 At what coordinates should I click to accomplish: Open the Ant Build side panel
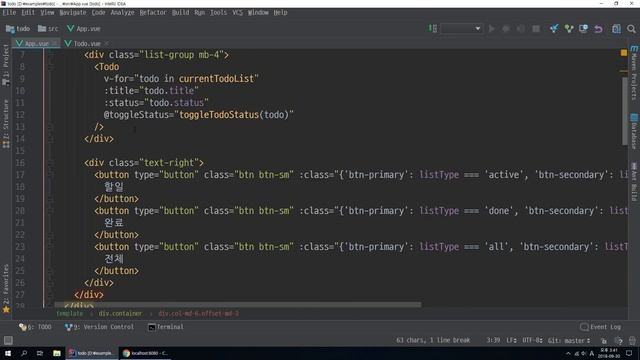(x=634, y=182)
